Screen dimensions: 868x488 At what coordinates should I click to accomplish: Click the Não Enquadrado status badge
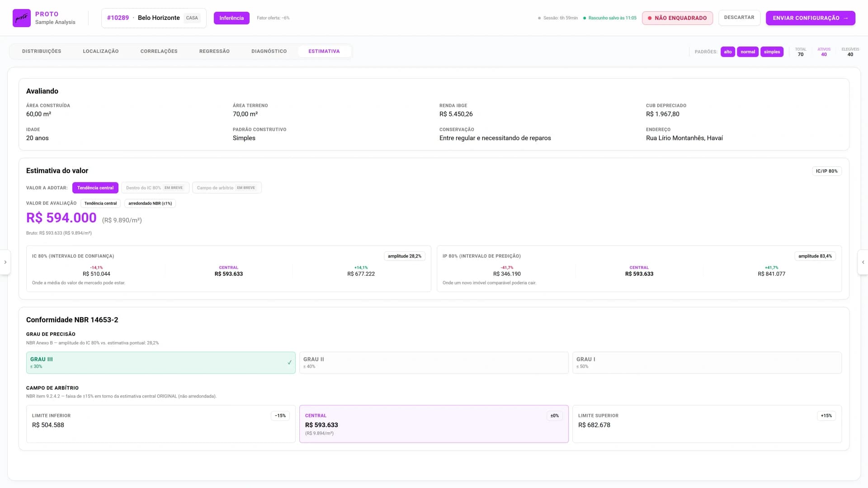tap(677, 18)
